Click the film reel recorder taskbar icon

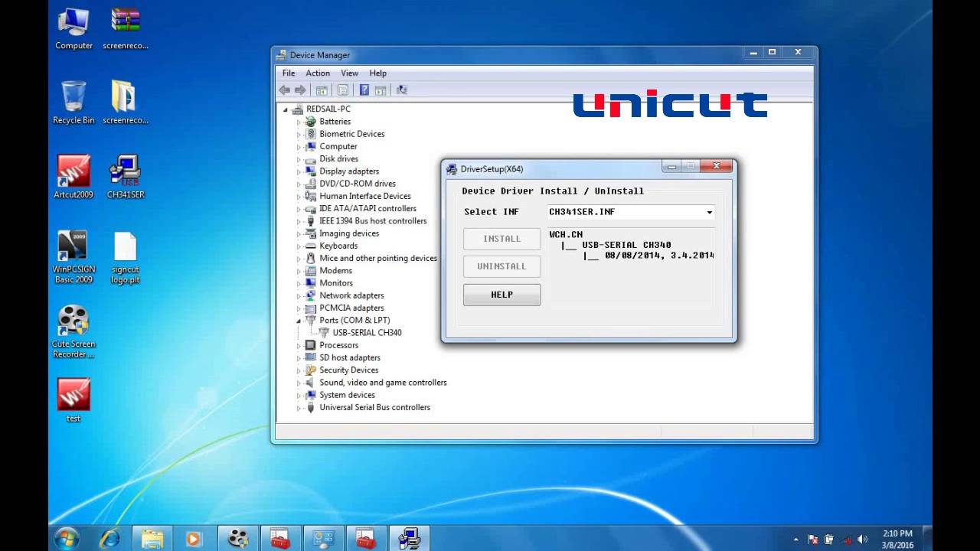[x=238, y=538]
